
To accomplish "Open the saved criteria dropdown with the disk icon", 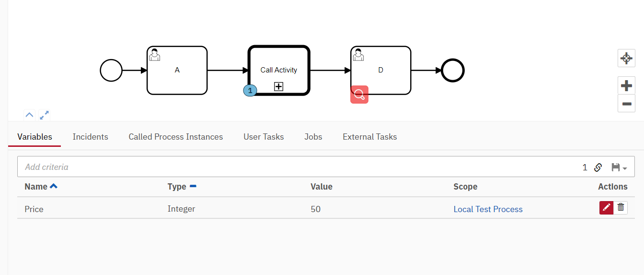I will click(x=619, y=167).
